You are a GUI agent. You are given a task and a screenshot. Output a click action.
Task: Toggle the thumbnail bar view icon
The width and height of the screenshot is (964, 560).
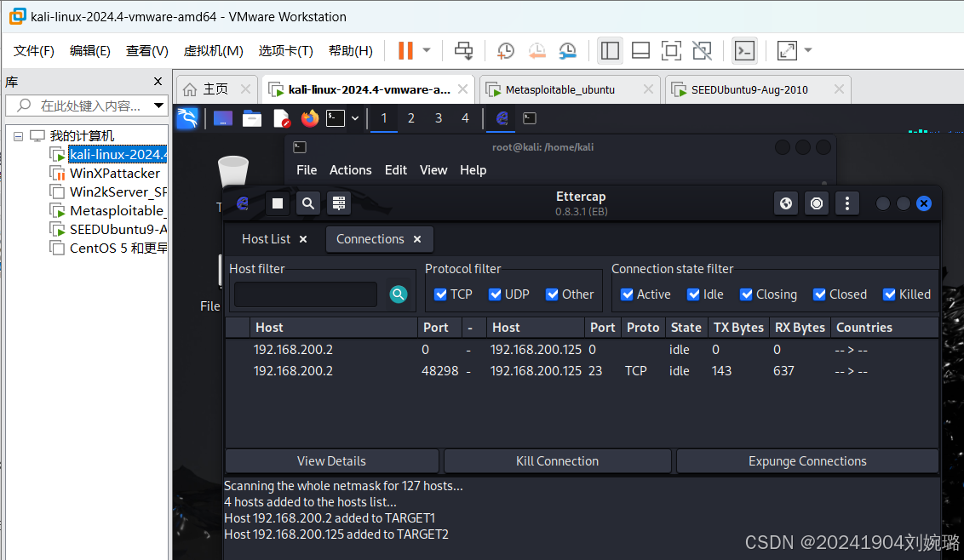[x=640, y=50]
